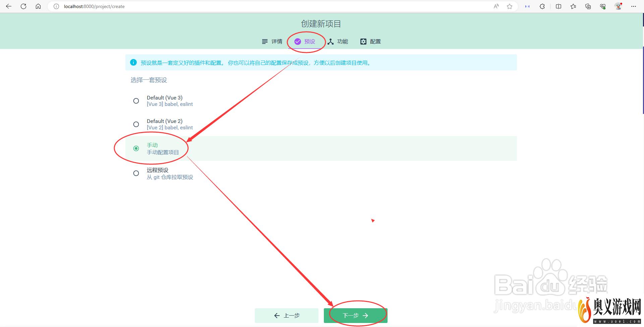Screen dimensions: 644x327
Task: Click the 选择一套预设 heading
Action: (x=149, y=80)
